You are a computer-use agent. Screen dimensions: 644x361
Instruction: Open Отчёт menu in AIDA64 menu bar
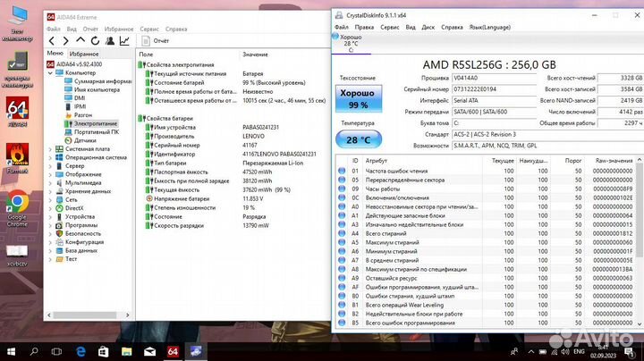90,29
